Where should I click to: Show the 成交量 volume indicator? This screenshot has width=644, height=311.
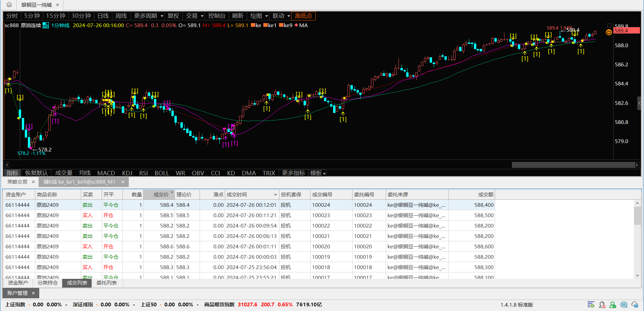pyautogui.click(x=64, y=173)
